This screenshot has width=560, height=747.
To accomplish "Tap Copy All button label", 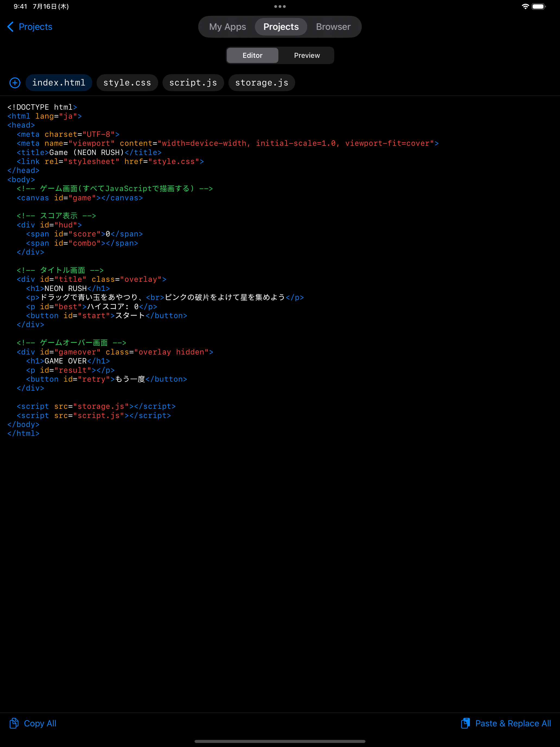I will [x=40, y=723].
